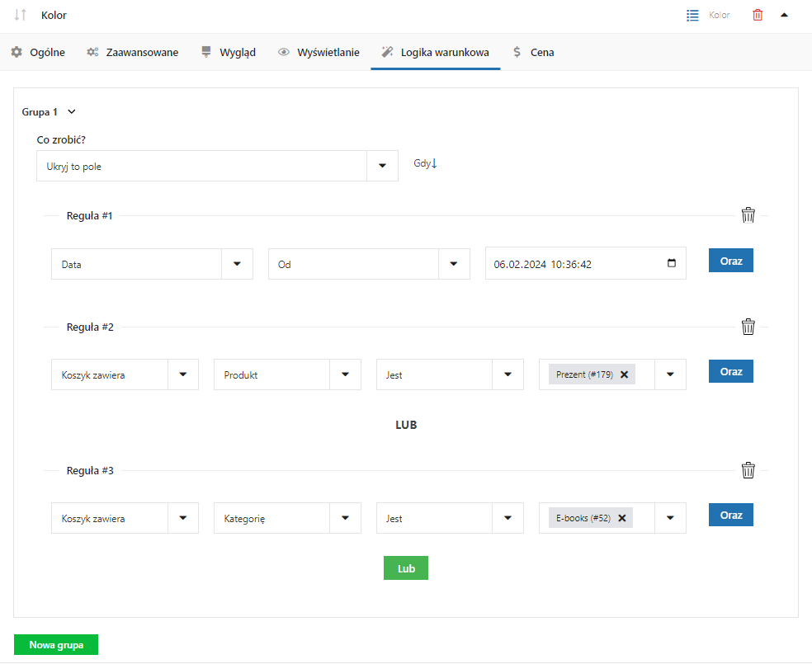This screenshot has width=812, height=664.
Task: Open the Data condition type dropdown
Action: [237, 264]
